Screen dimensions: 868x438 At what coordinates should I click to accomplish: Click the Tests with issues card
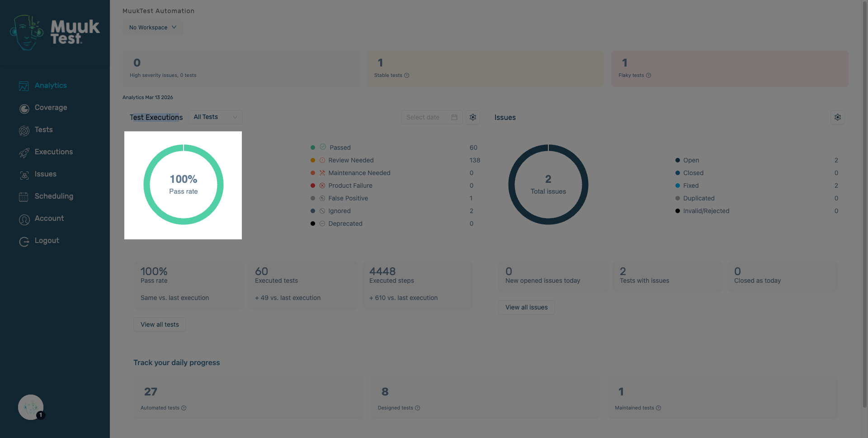[668, 276]
